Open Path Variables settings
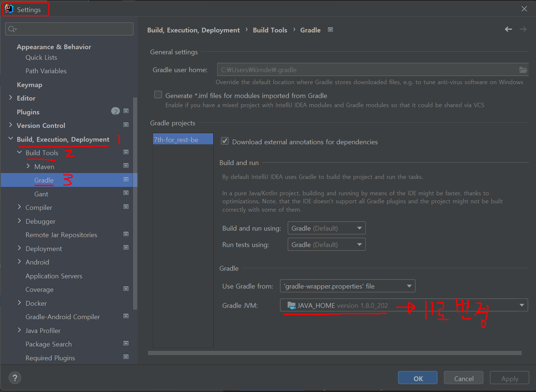The width and height of the screenshot is (536, 392). [x=46, y=71]
